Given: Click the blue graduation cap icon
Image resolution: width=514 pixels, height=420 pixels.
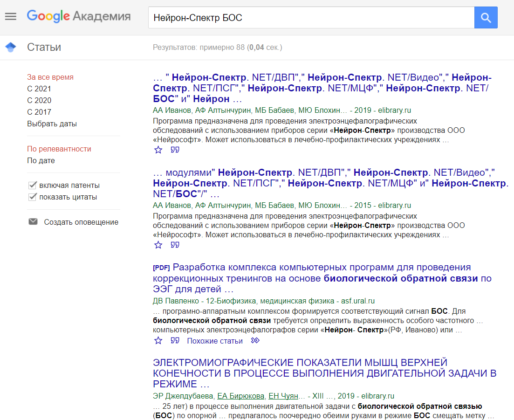Looking at the screenshot, I should pos(11,47).
